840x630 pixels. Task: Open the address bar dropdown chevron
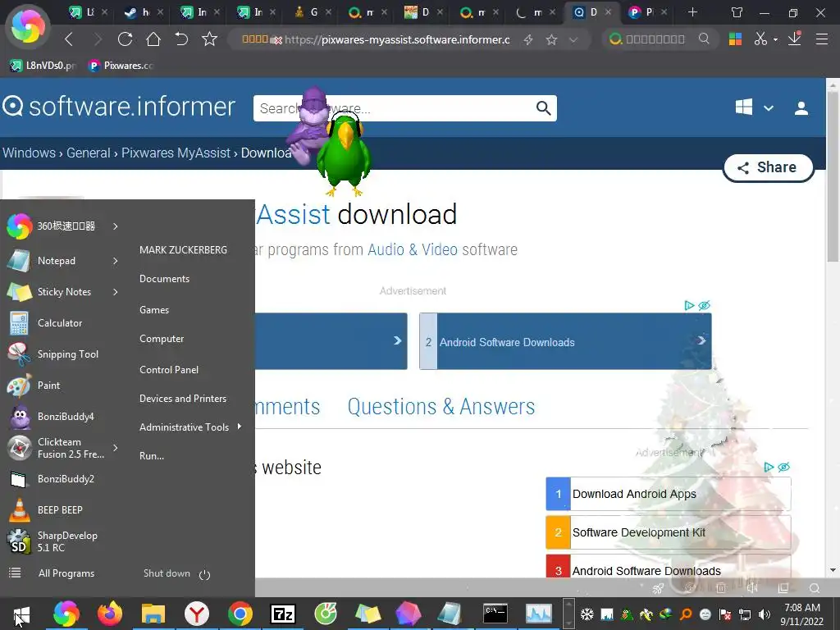(573, 39)
